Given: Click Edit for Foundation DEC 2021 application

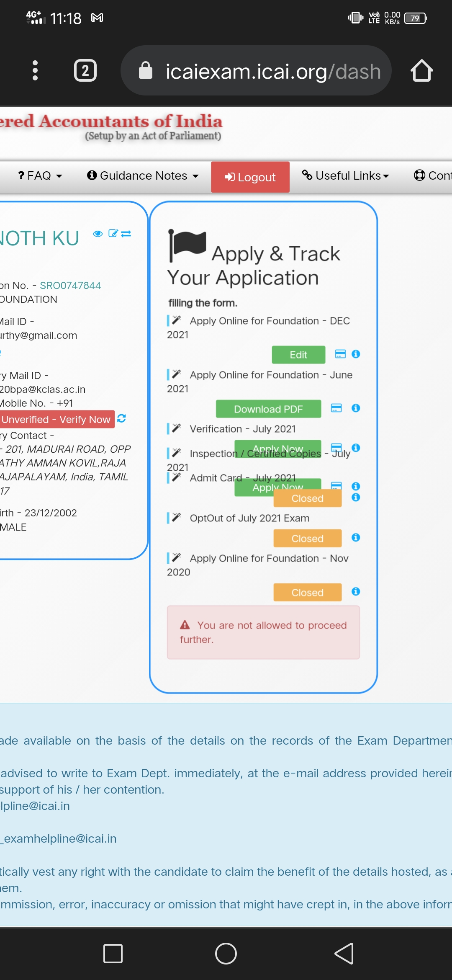Looking at the screenshot, I should click(298, 355).
